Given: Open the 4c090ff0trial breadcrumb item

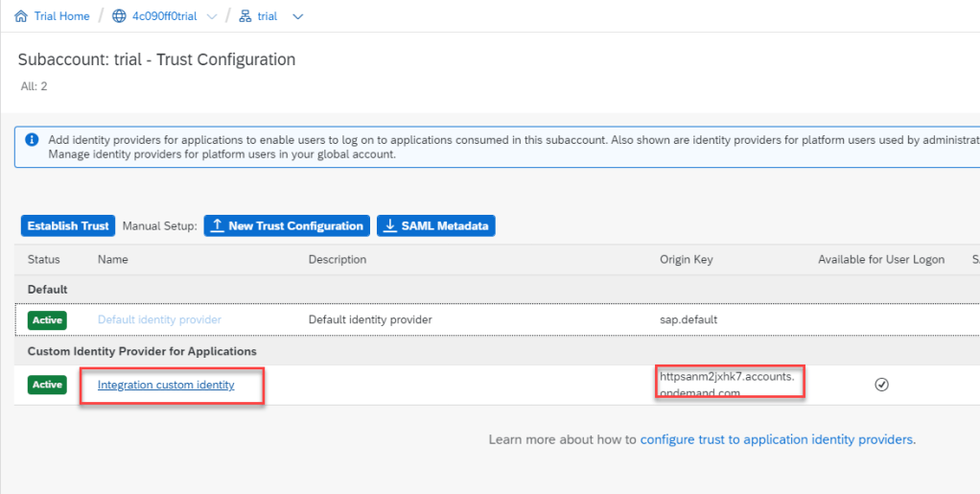Looking at the screenshot, I should [x=165, y=16].
